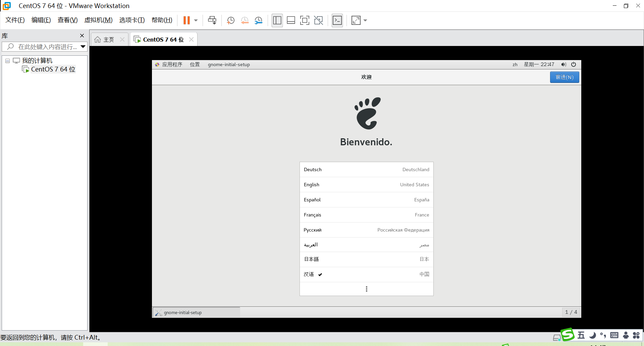Click the VMware device status icon
Viewport: 644px width, 346px height.
point(557,338)
